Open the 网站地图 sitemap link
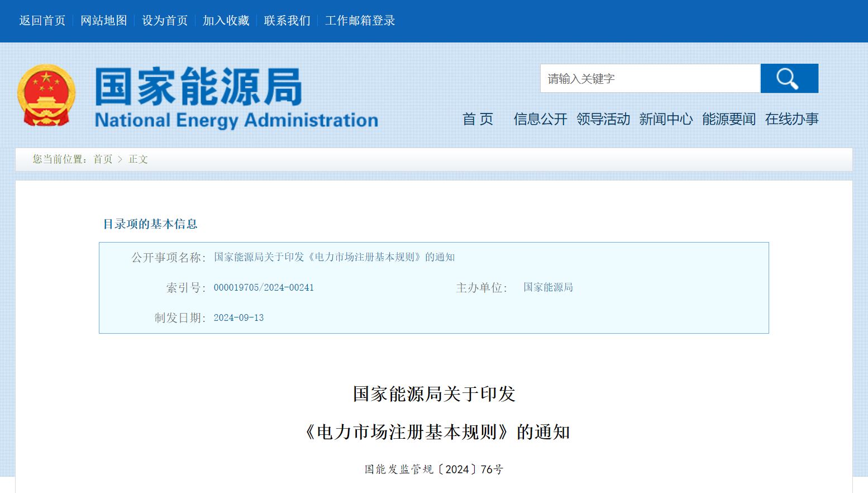This screenshot has width=868, height=493. tap(103, 21)
